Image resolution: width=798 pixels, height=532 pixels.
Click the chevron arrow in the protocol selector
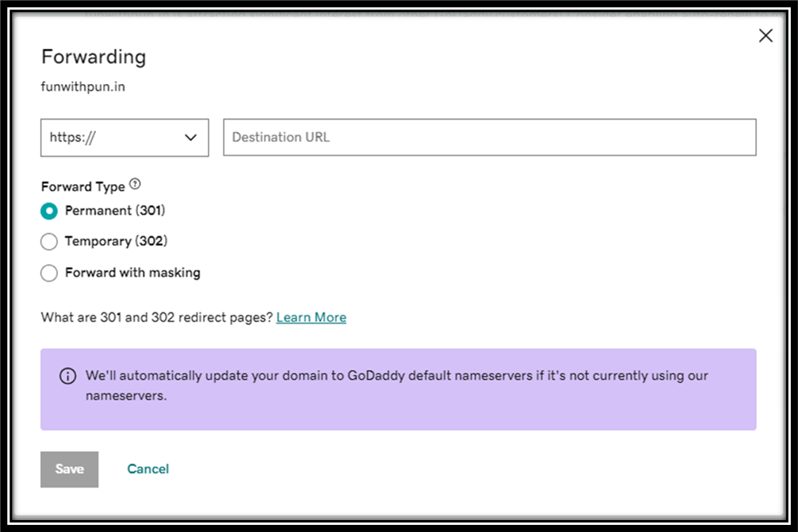click(x=190, y=138)
